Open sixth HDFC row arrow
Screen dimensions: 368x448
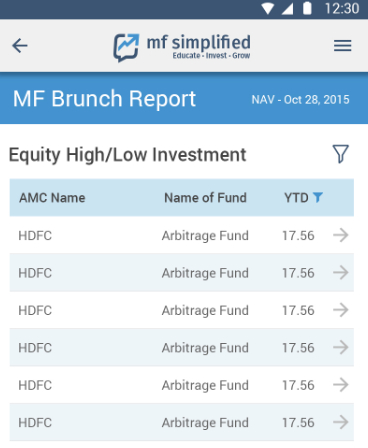tap(341, 422)
